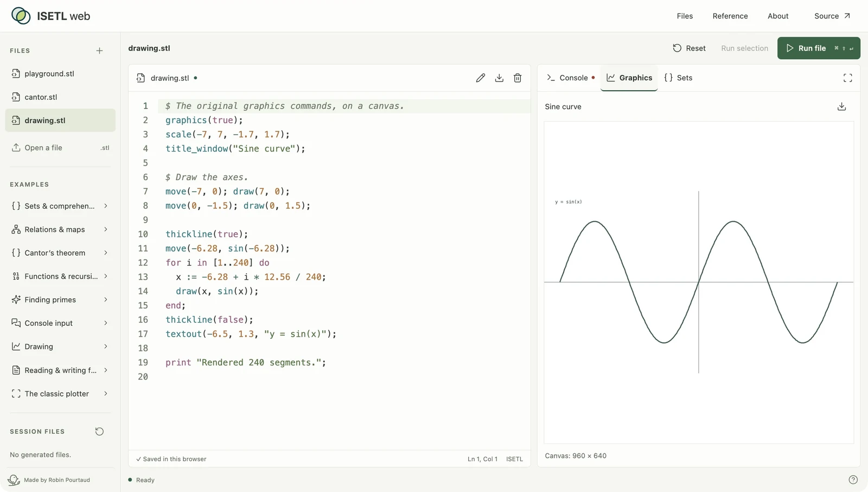868x492 pixels.
Task: Click the ISETL web logo icon
Action: click(21, 16)
